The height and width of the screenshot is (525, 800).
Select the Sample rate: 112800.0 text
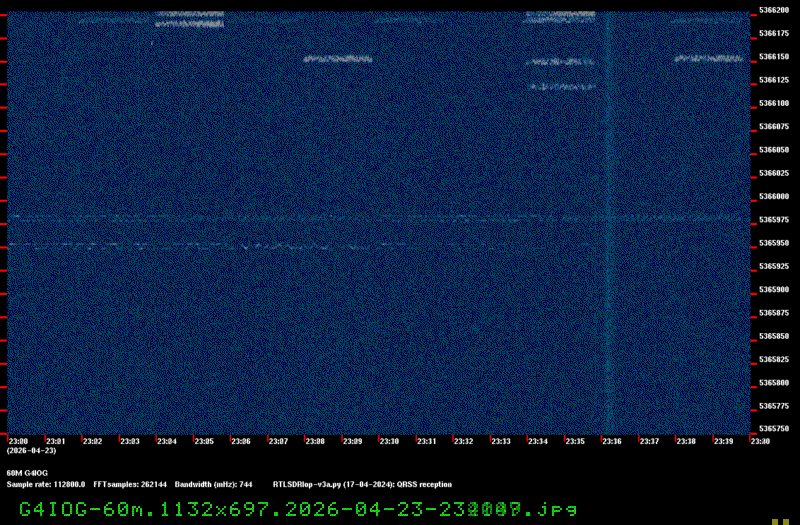(x=46, y=485)
